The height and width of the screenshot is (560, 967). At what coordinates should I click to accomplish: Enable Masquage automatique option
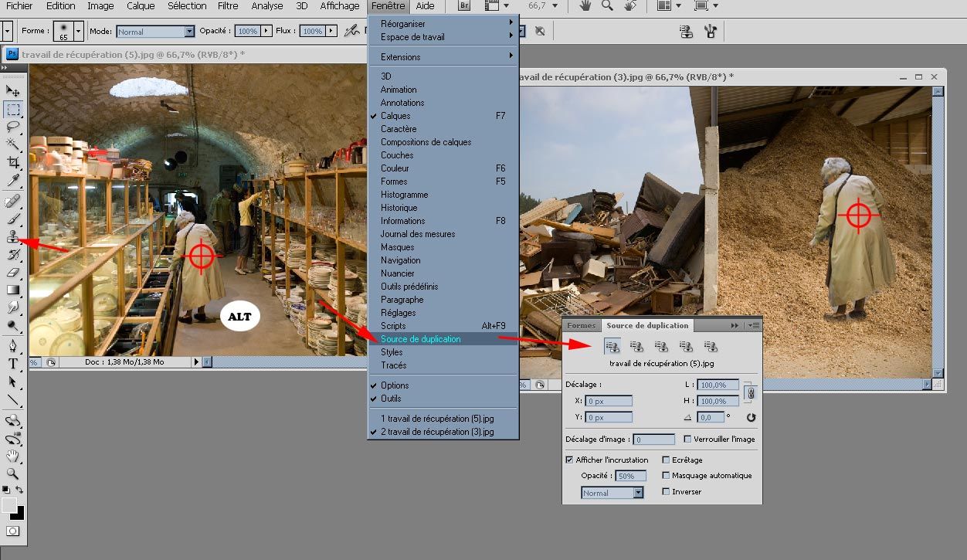[666, 475]
